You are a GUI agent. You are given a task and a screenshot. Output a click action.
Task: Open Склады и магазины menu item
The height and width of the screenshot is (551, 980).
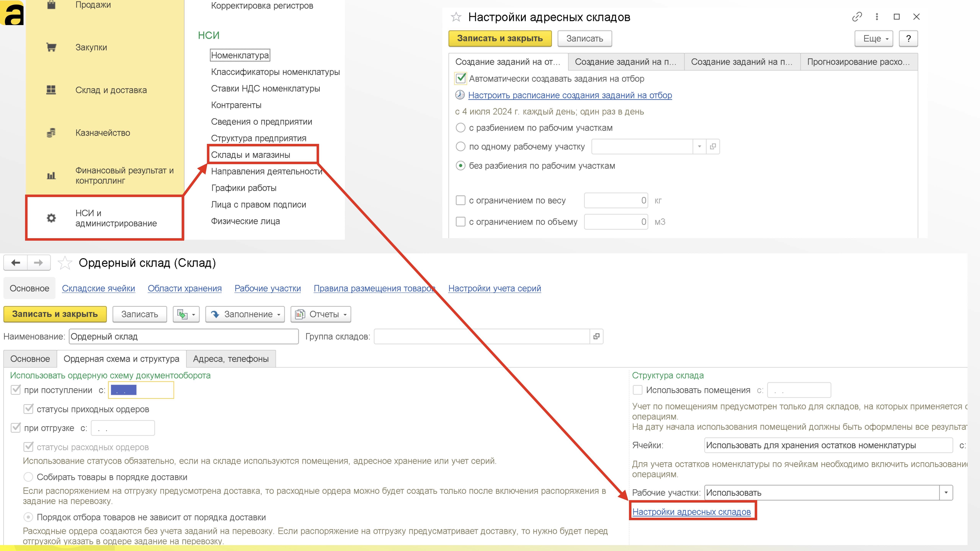coord(251,155)
